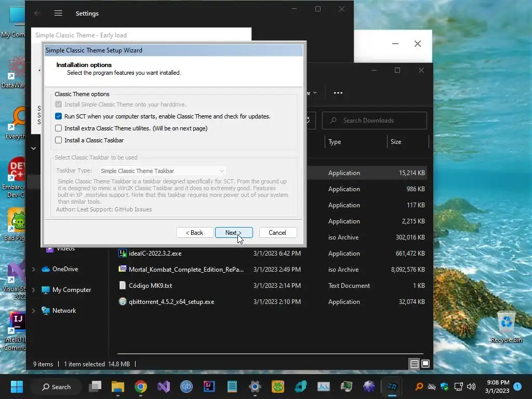Screen dimensions: 532x399
Task: Open qBittorrent from taskbar
Action: coord(187,387)
